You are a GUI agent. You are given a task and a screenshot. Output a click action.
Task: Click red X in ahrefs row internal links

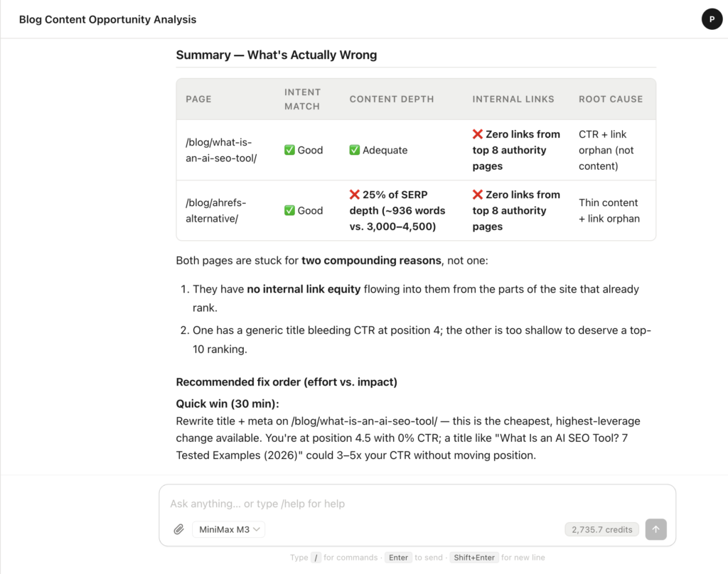(478, 195)
